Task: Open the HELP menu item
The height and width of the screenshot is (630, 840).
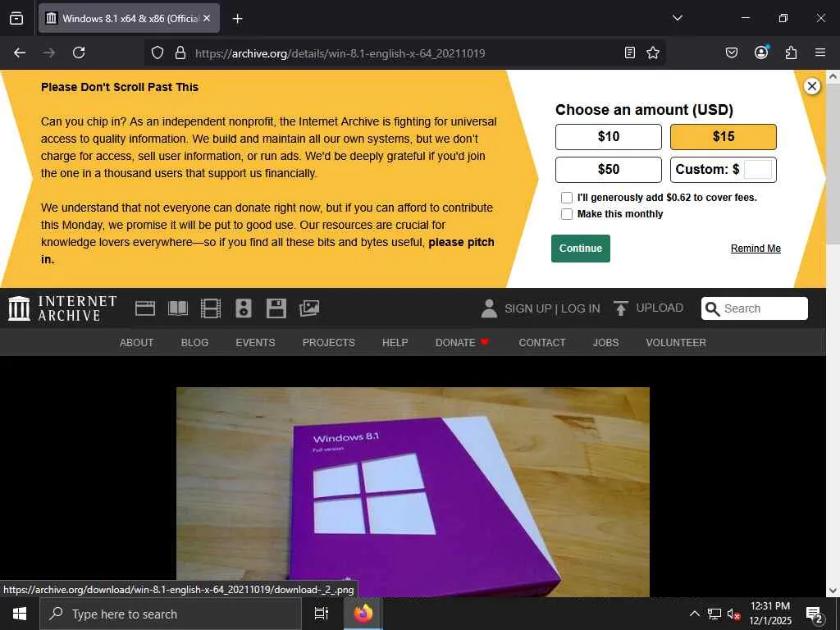Action: tap(395, 343)
